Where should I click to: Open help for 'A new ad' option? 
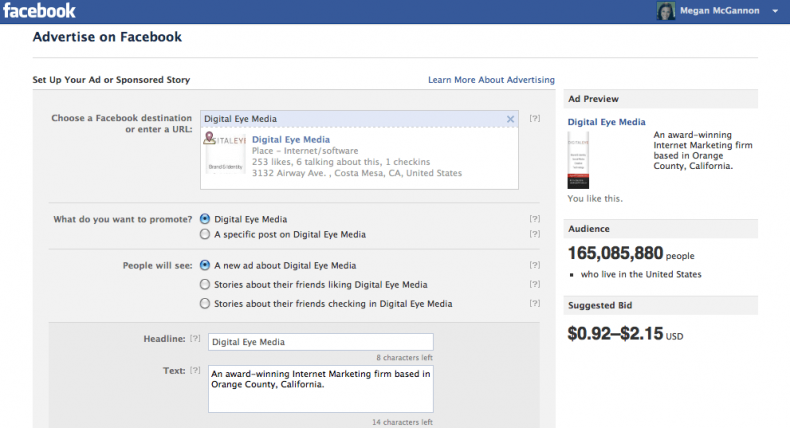(x=535, y=266)
